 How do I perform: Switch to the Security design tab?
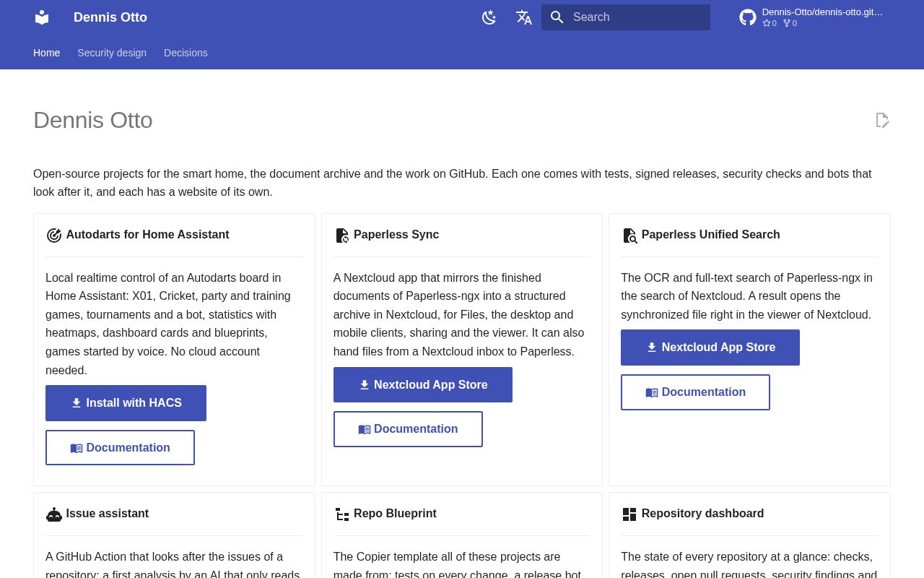(112, 53)
